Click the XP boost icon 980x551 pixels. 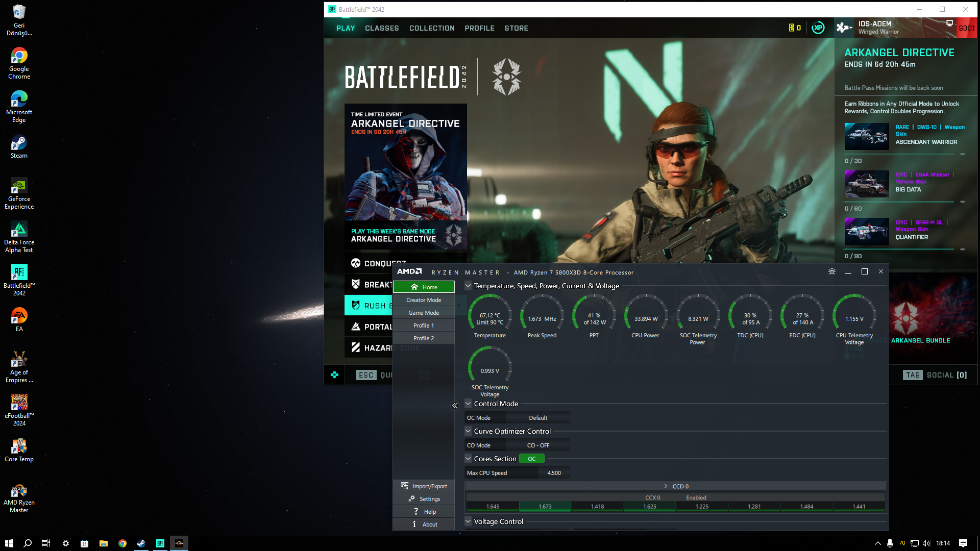818,28
